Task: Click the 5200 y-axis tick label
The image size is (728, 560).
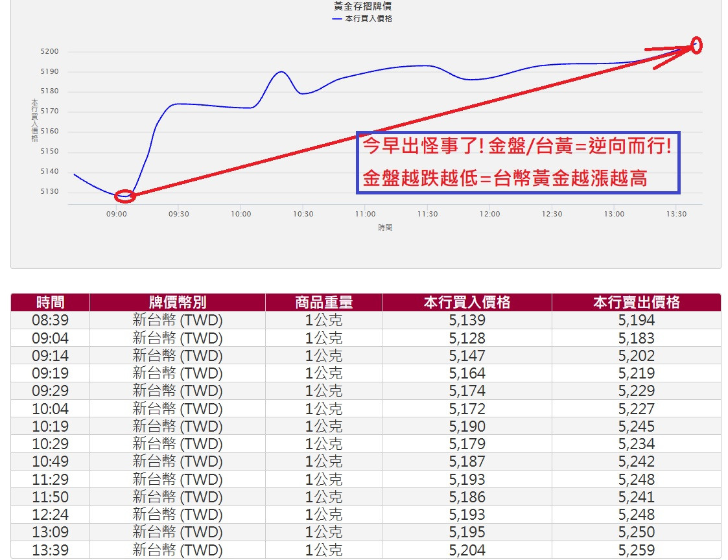Action: [50, 51]
